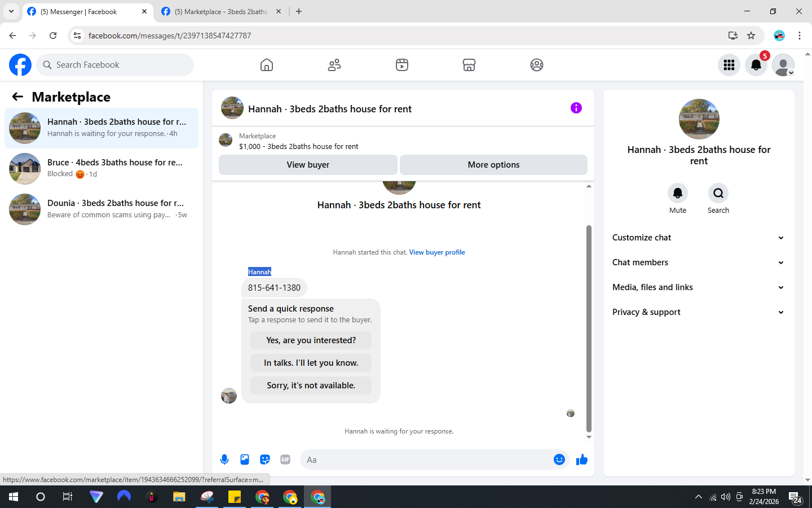
Task: Follow the View buyer profile link
Action: tap(437, 252)
